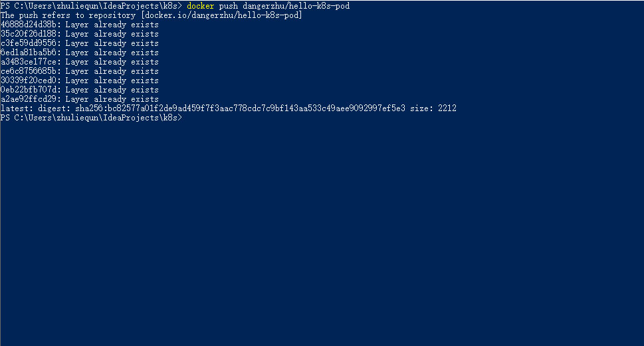Click layer ID 6ed1a81ba5b6
This screenshot has width=644, height=346.
click(x=31, y=53)
